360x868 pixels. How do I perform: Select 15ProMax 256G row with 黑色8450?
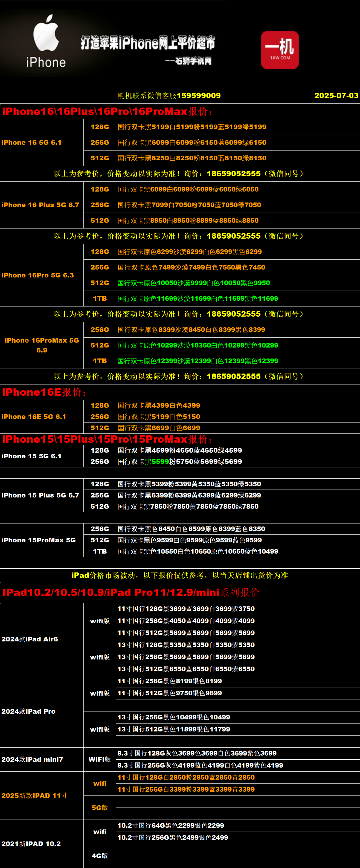pos(238,529)
